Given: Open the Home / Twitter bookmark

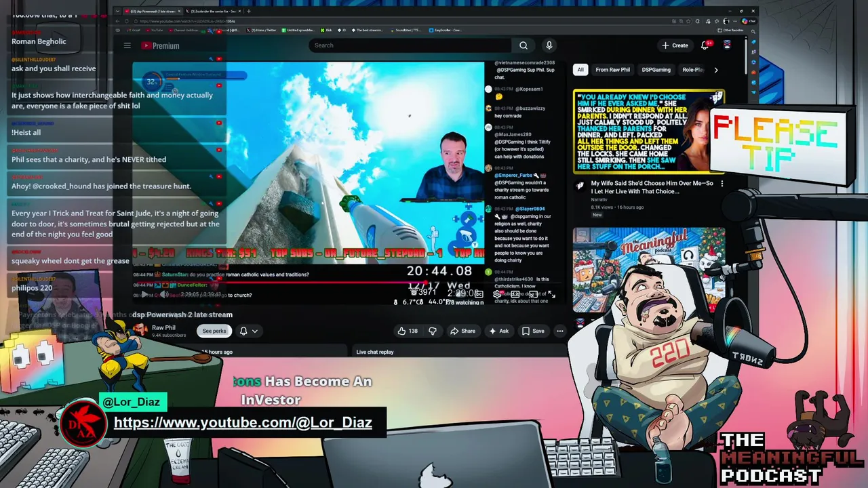Looking at the screenshot, I should [x=262, y=30].
